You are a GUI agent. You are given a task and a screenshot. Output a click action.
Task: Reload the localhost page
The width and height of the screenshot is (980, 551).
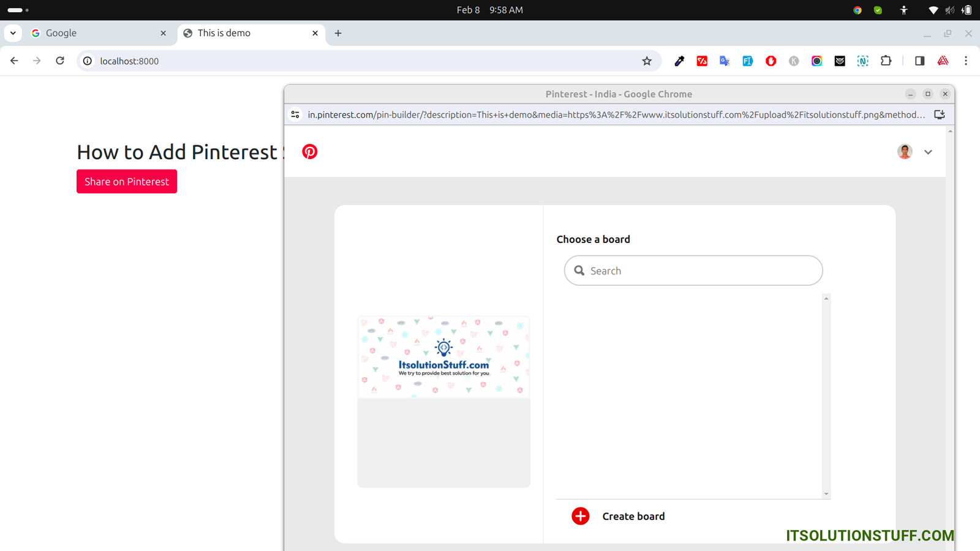click(x=60, y=61)
